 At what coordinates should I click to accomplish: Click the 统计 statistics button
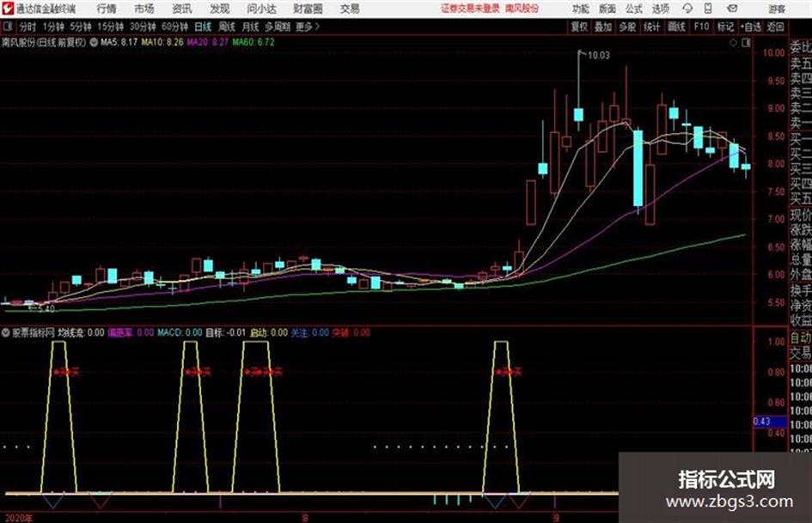click(x=651, y=27)
